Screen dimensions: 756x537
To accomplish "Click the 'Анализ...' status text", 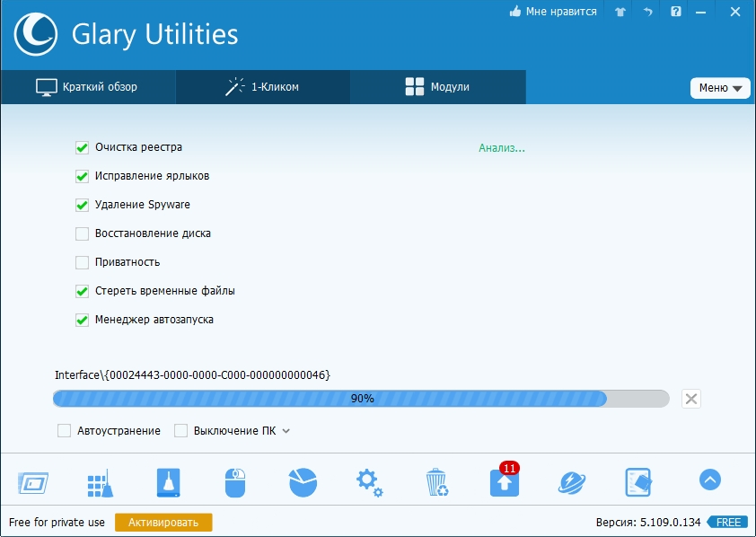I will pos(501,148).
